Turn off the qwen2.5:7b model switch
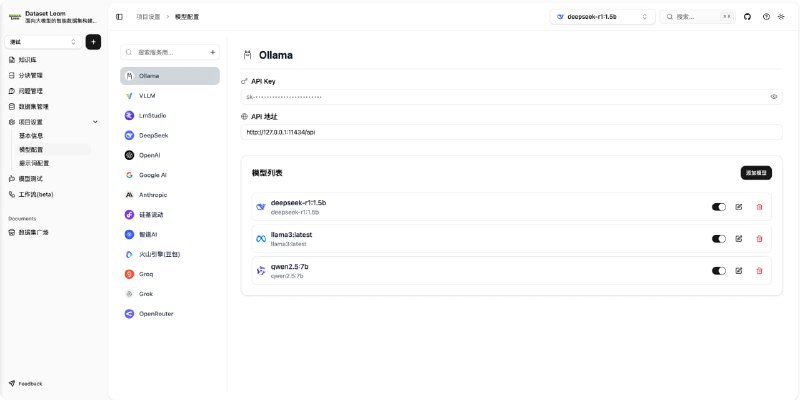This screenshot has width=800, height=400. [x=718, y=270]
